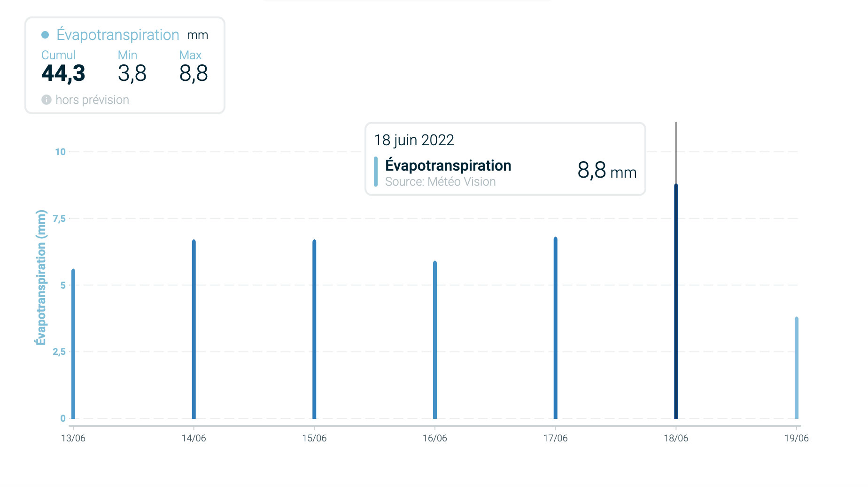Click the 18/06 x-axis date label
Viewport: 868px width, 487px height.
(x=676, y=438)
